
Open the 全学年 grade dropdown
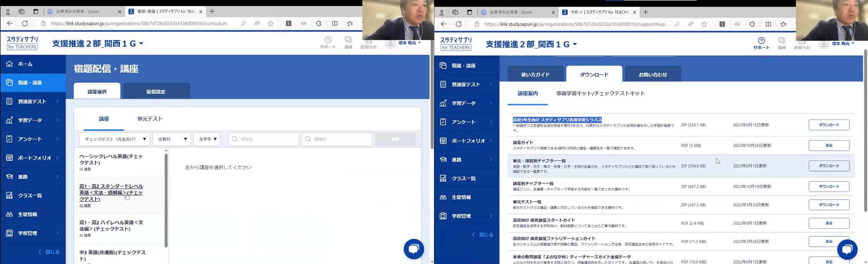coord(207,139)
